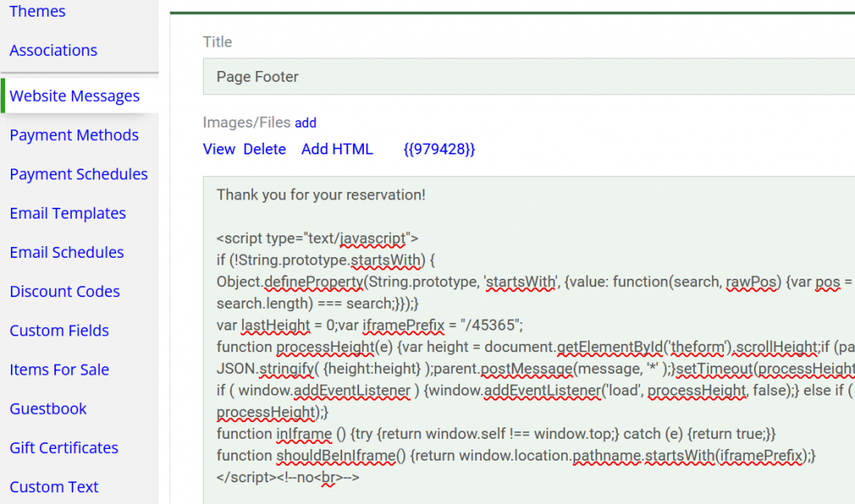
Task: Click the Title label
Action: pyautogui.click(x=217, y=42)
